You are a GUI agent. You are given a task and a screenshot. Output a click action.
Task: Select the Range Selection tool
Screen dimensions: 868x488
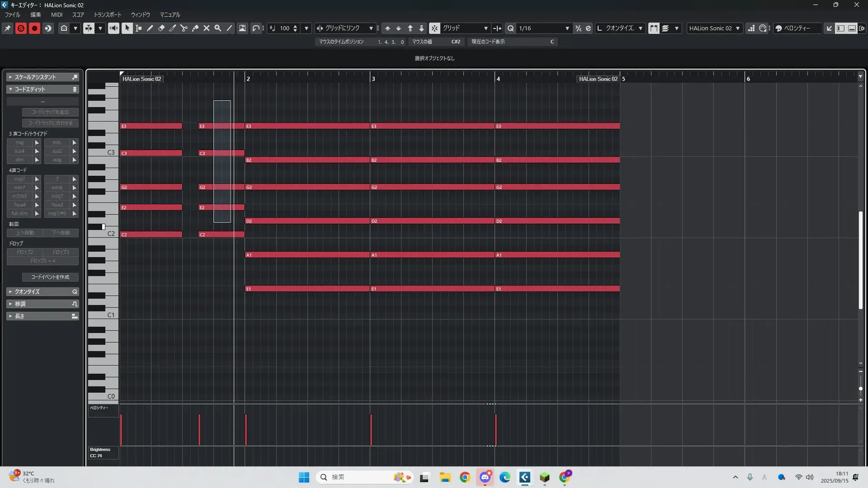tap(139, 28)
